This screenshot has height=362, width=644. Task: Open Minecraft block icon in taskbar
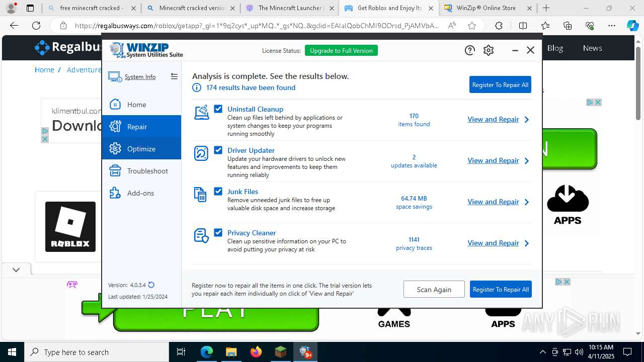click(280, 352)
